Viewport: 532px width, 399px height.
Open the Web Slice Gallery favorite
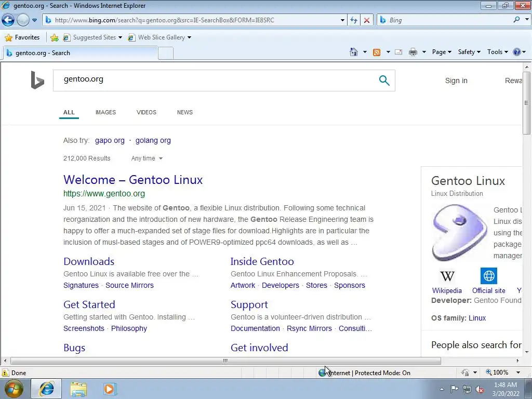[x=159, y=37]
